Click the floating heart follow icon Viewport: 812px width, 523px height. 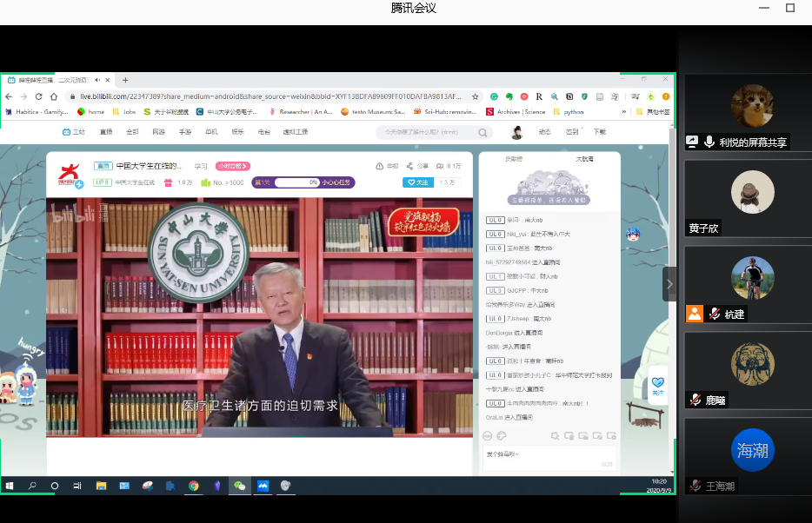[657, 382]
